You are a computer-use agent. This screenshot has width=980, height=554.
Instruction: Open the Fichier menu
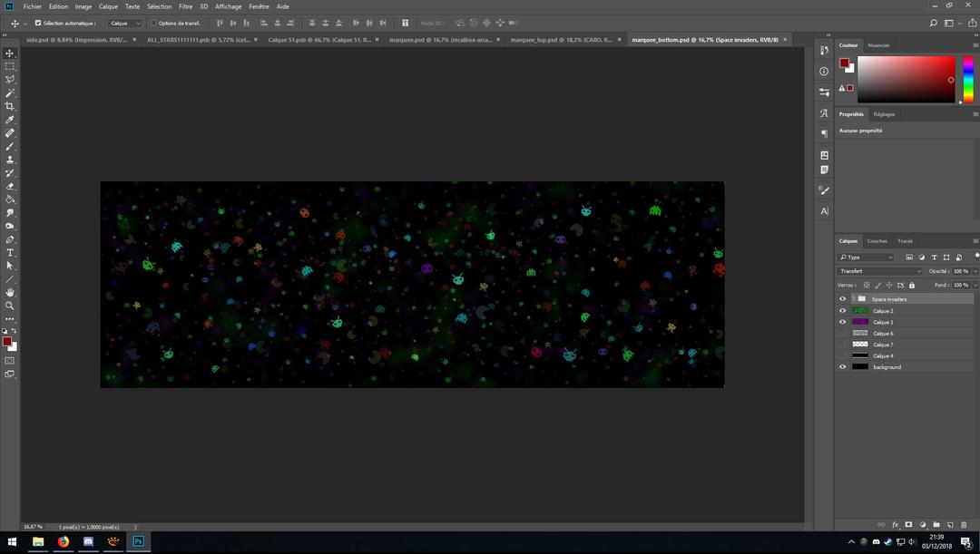coord(32,6)
